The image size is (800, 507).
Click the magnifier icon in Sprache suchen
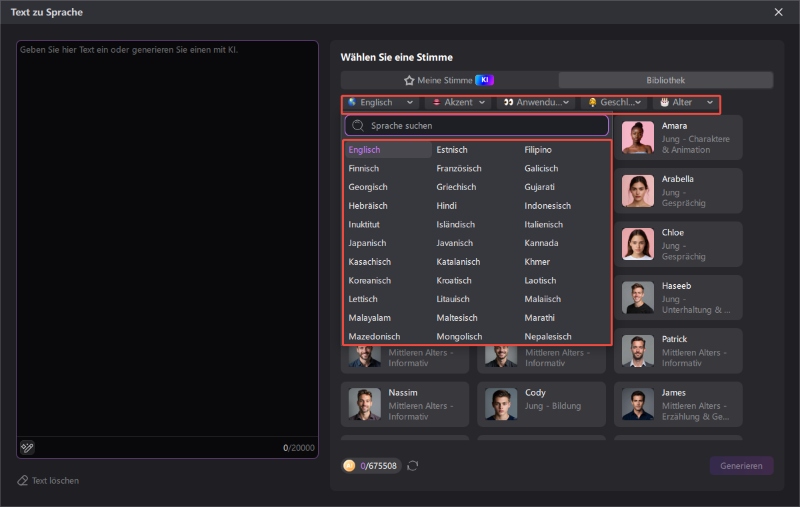(x=357, y=126)
